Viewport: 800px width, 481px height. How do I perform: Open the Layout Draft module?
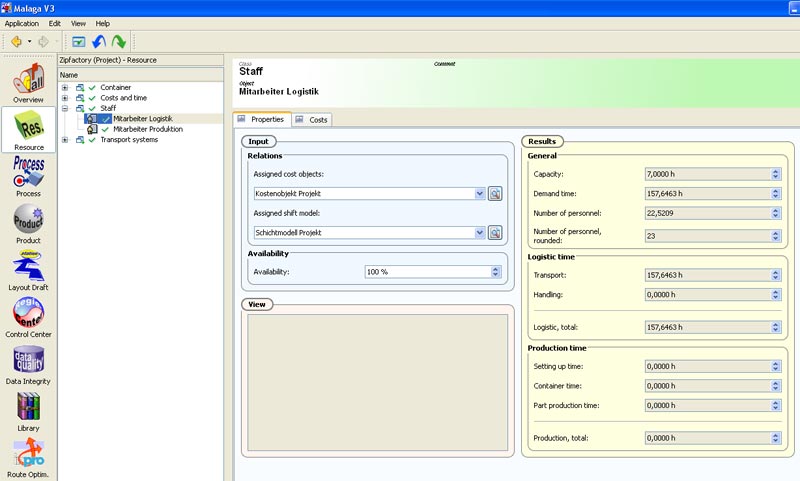tap(29, 270)
